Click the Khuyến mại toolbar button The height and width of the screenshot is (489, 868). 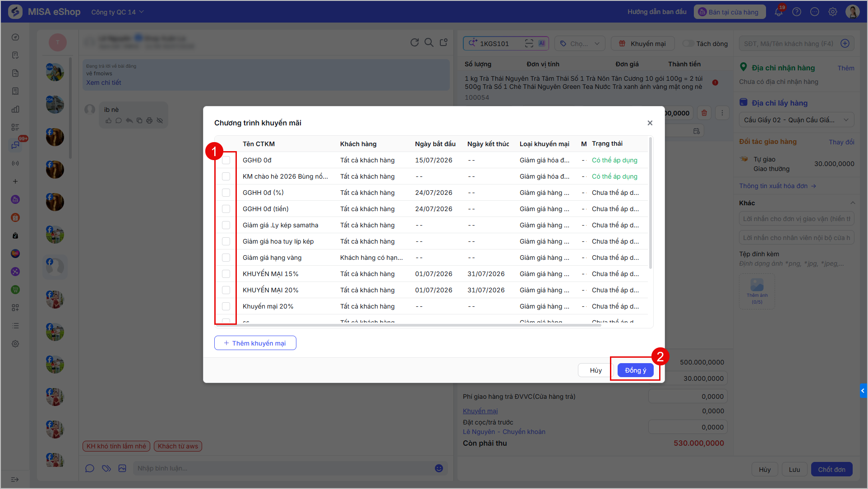click(642, 43)
